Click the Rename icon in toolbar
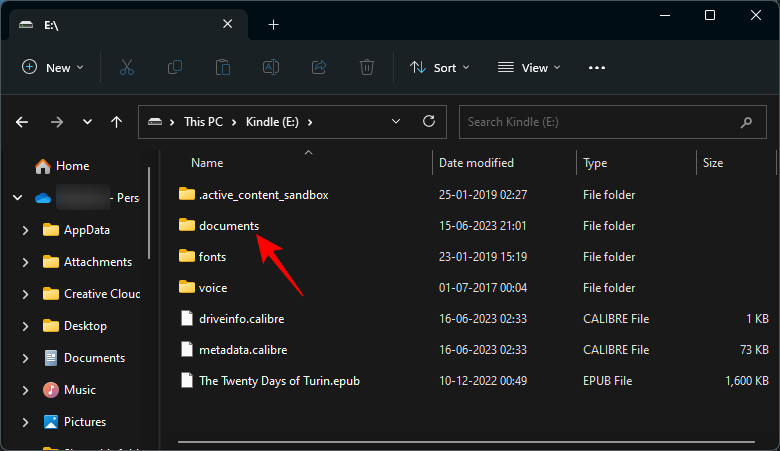Image resolution: width=780 pixels, height=451 pixels. click(x=270, y=67)
